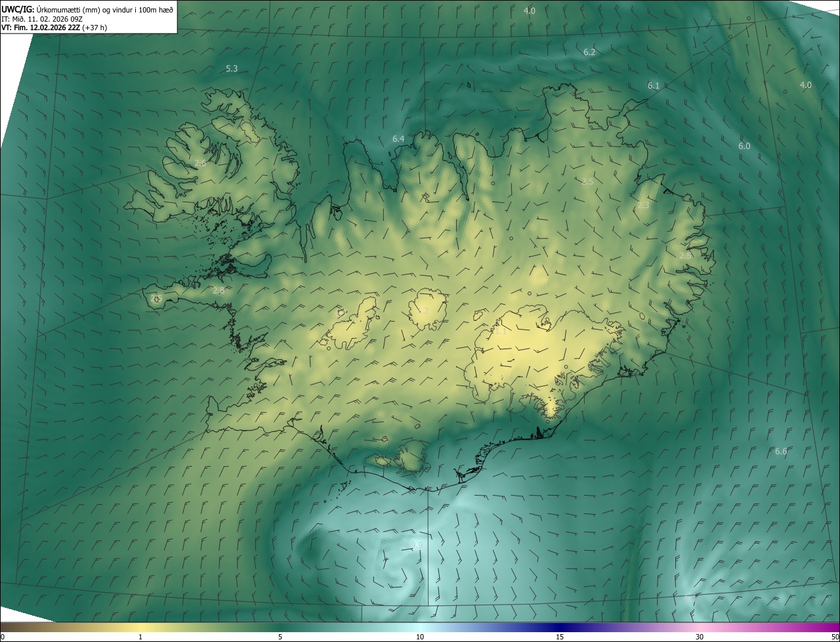Image resolution: width=840 pixels, height=642 pixels.
Task: Select the 1.2 value on the central glacier
Action: click(423, 311)
